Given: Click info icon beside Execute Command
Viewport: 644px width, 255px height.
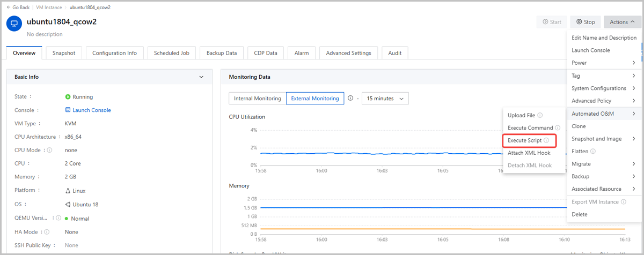Looking at the screenshot, I should click(558, 128).
